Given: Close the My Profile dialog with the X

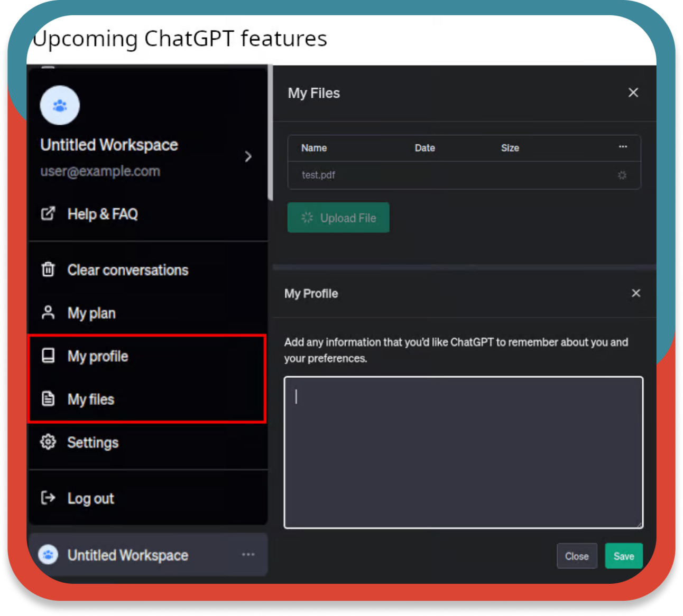Looking at the screenshot, I should coord(636,293).
